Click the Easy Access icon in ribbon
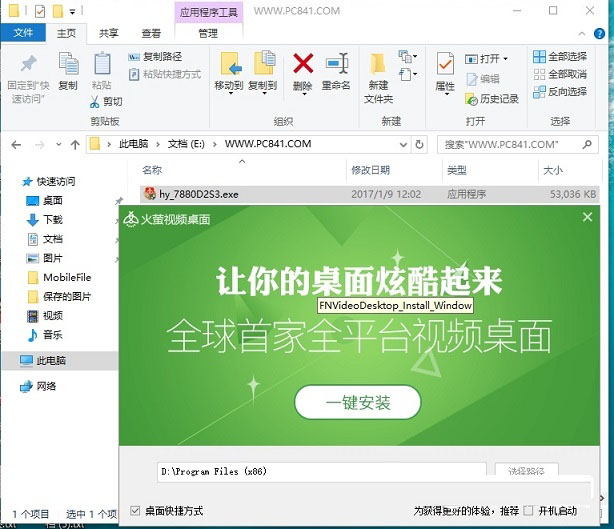This screenshot has height=529, width=614. point(407,74)
